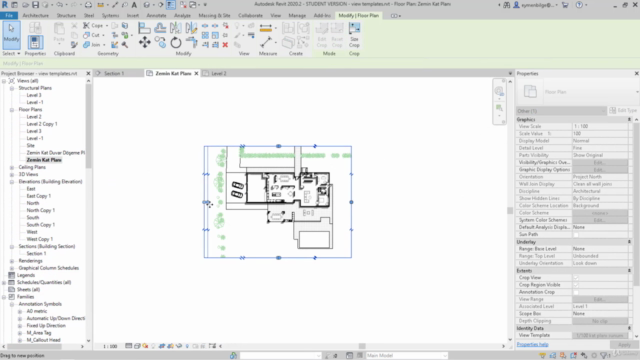The height and width of the screenshot is (360, 640).
Task: Click Edit Type button
Action: point(623,111)
